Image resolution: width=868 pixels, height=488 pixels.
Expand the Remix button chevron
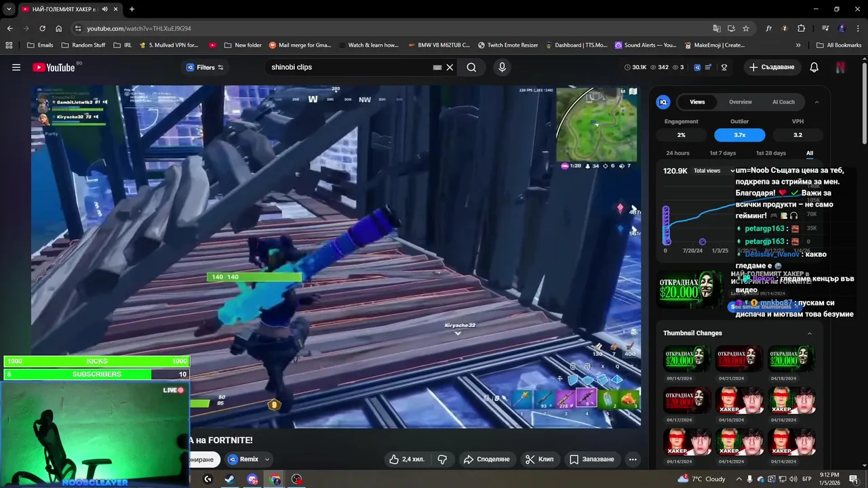pos(267,459)
